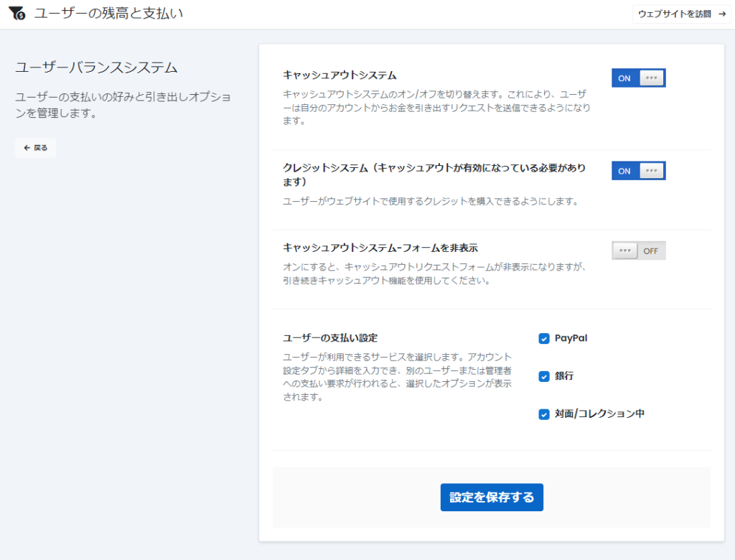Uncheck the PayPal checkbox
Viewport: 735px width, 560px height.
coord(544,339)
